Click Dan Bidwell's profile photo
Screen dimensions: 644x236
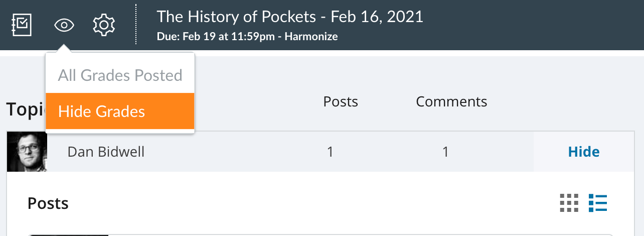click(x=27, y=152)
